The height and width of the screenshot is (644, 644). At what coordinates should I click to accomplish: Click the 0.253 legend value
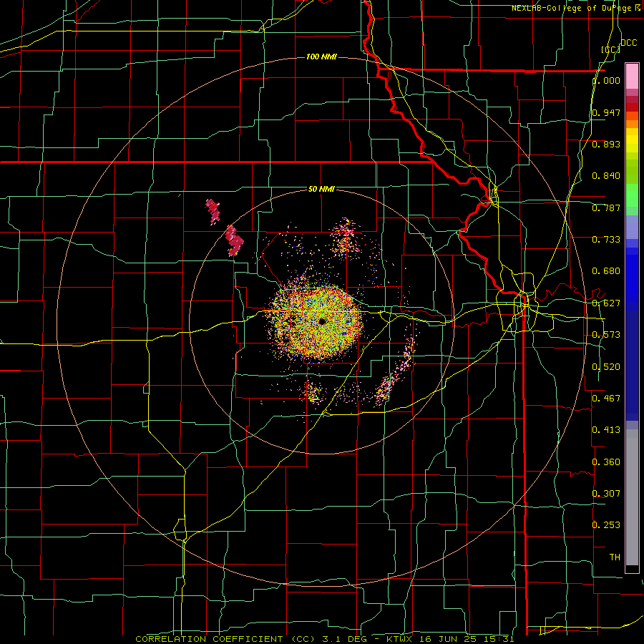click(606, 525)
